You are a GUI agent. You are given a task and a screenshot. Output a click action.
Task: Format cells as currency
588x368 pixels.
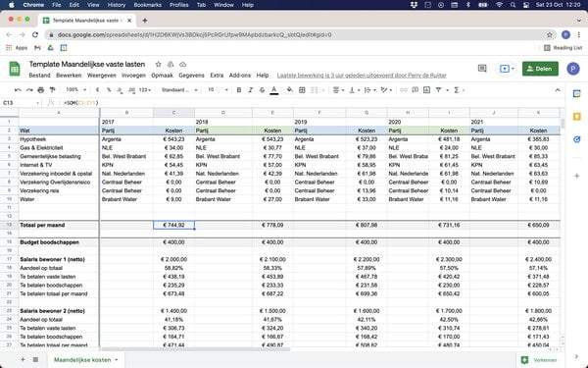97,90
